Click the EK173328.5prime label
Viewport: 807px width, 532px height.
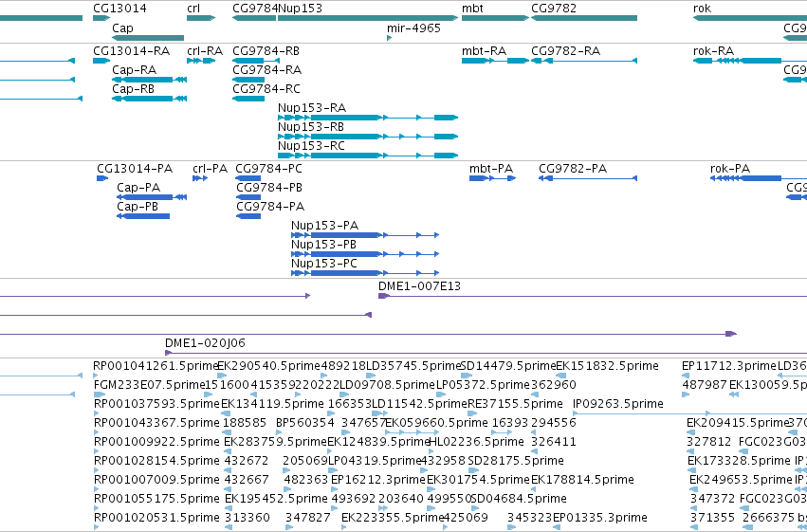click(x=739, y=461)
